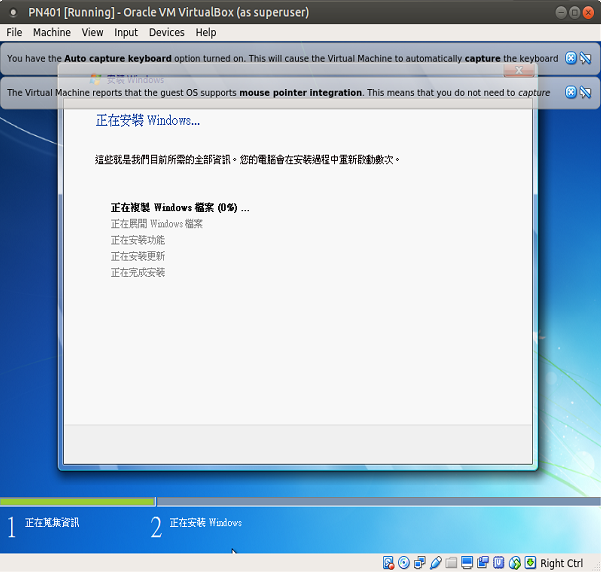Viewport: 601px width, 572px height.
Task: Click stage 2 '正在安裝 Windows' label
Action: 206,523
